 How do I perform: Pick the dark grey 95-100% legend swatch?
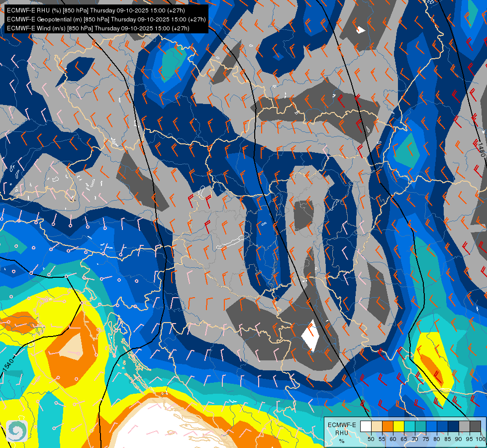tap(475, 426)
